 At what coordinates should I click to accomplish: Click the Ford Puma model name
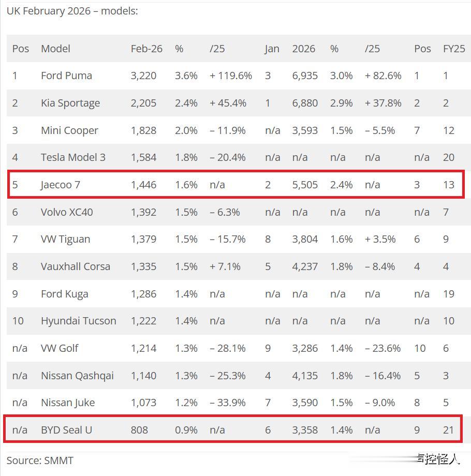click(66, 76)
